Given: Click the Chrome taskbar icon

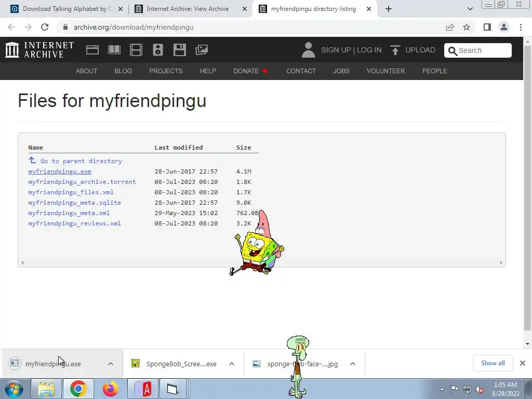Looking at the screenshot, I should click(x=78, y=389).
